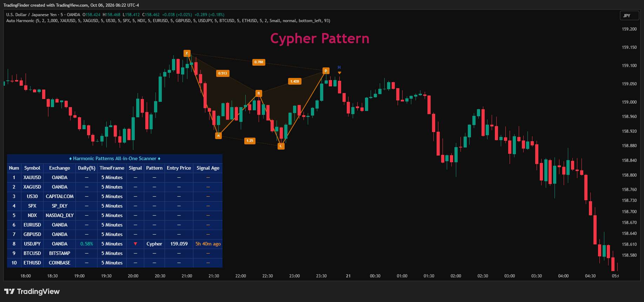Click the TradingView logo in the footer

[x=32, y=291]
